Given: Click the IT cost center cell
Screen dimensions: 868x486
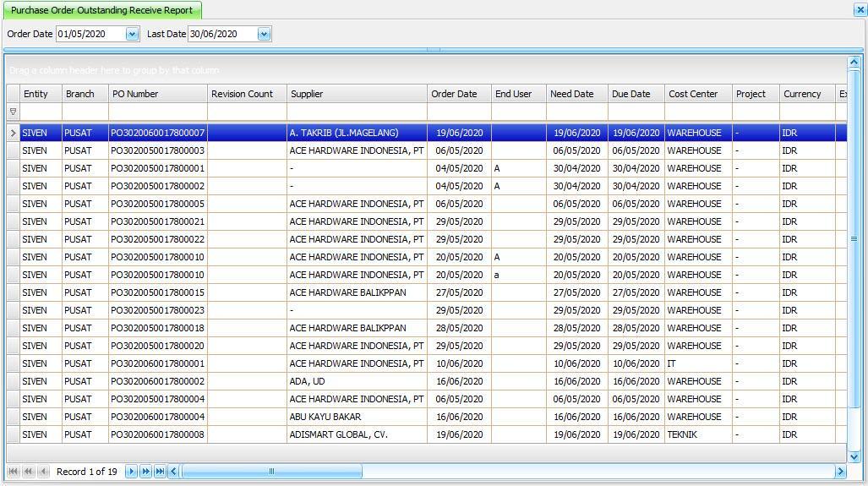Looking at the screenshot, I should click(x=698, y=363).
